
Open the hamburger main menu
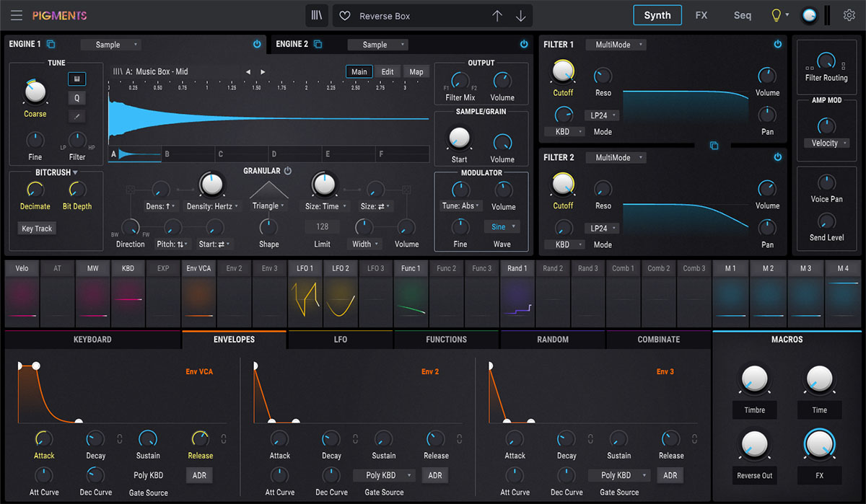[17, 15]
